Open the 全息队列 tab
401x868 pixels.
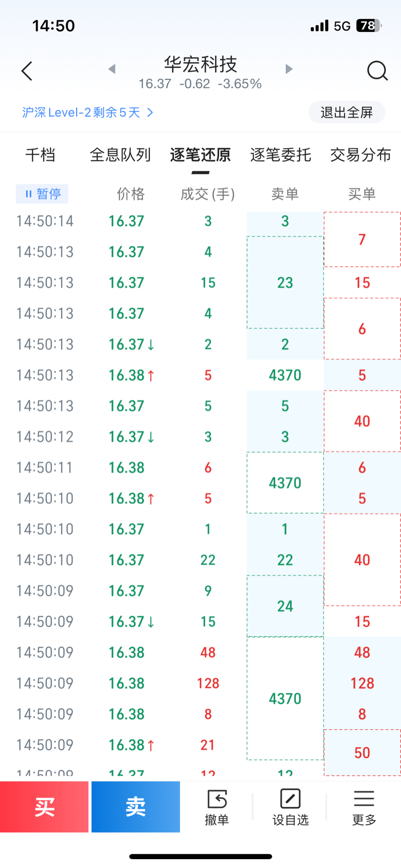pyautogui.click(x=120, y=155)
